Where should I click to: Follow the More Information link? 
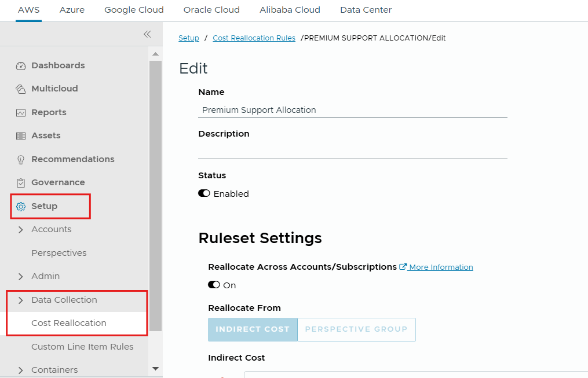pos(441,267)
